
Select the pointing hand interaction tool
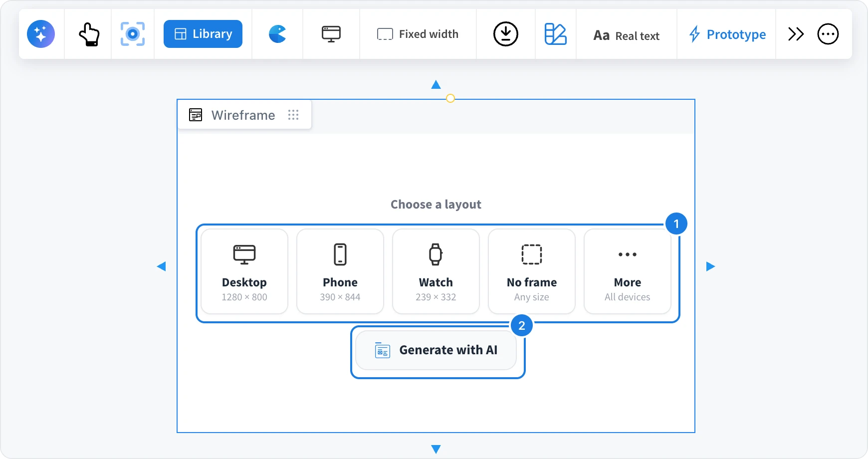pos(89,34)
